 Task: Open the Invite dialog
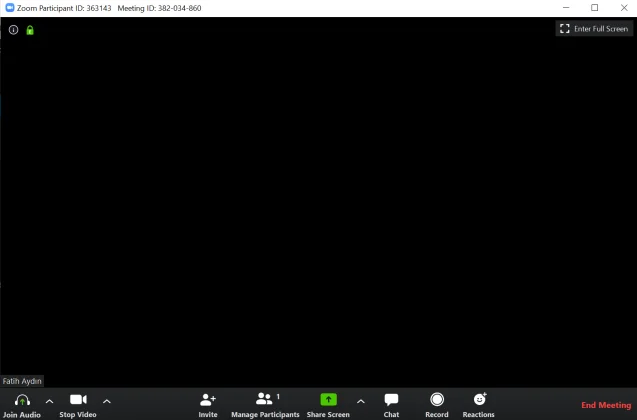coord(208,405)
